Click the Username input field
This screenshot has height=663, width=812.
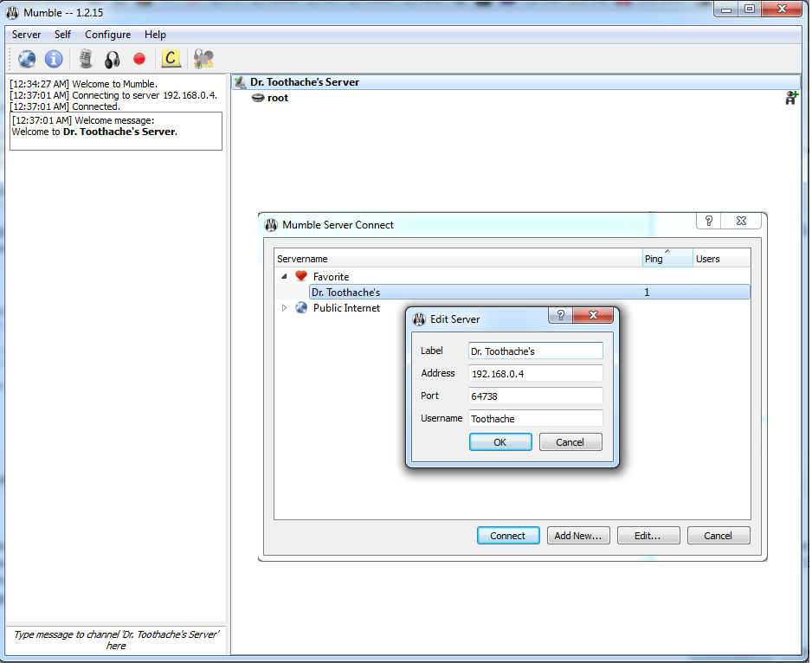(536, 419)
